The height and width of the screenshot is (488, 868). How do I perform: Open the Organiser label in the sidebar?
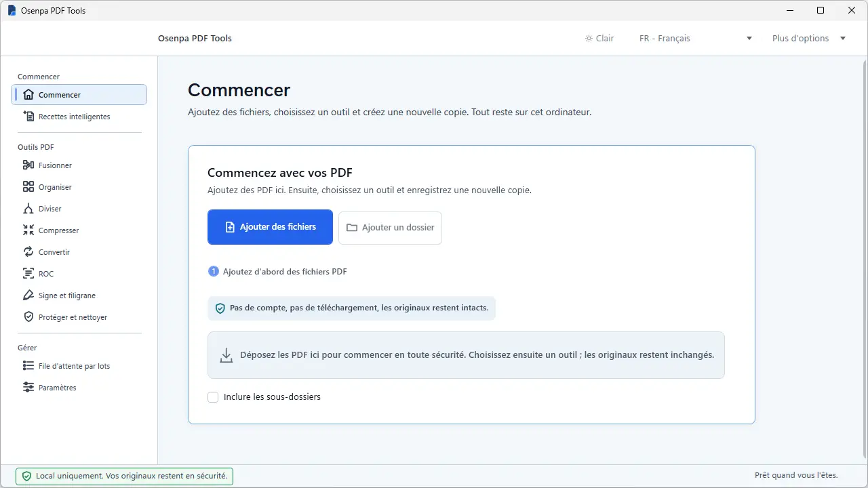click(x=55, y=187)
